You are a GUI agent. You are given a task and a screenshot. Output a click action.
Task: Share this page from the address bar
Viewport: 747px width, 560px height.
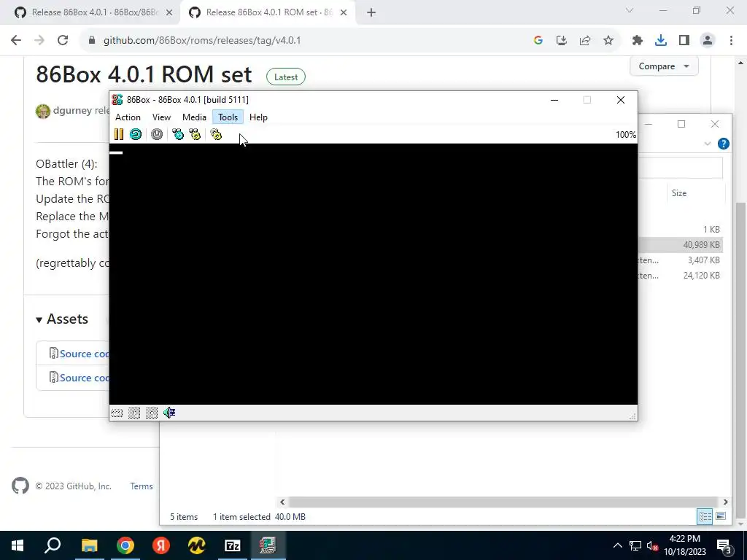585,41
